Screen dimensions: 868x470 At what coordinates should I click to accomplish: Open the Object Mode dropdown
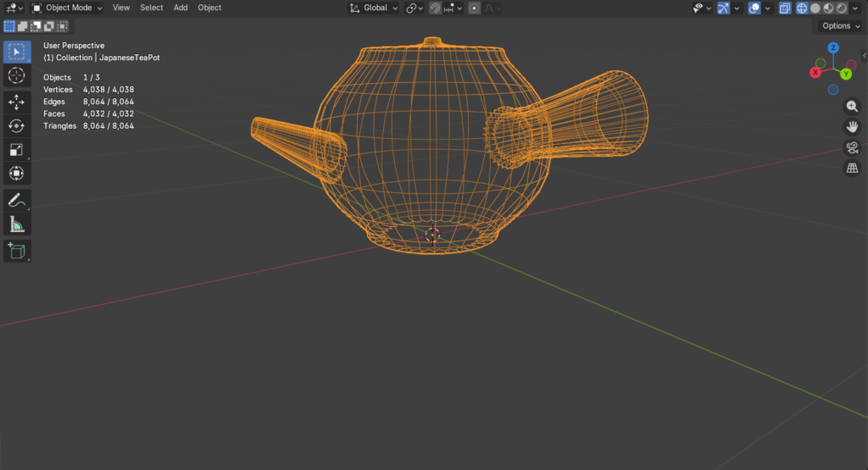[67, 8]
